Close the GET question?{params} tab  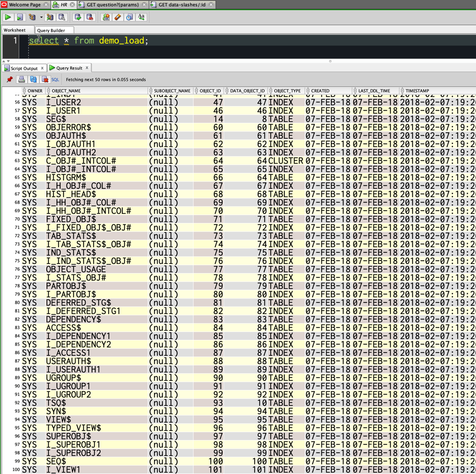tap(144, 5)
